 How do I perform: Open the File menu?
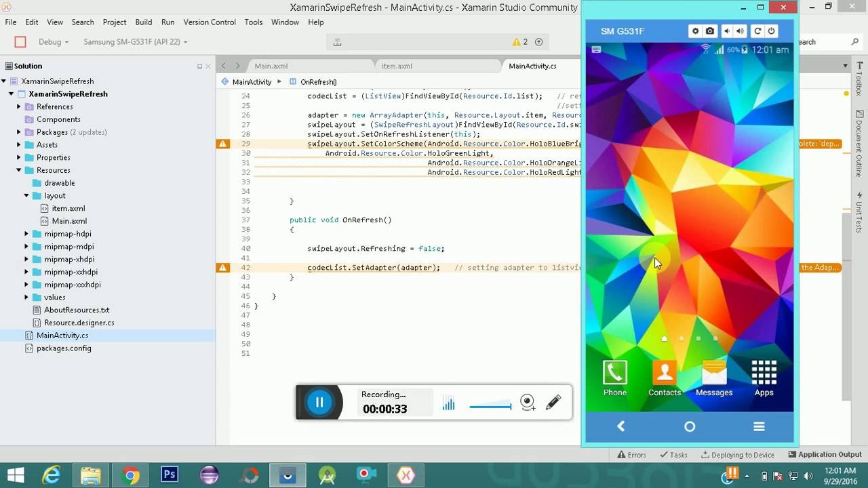(x=11, y=22)
